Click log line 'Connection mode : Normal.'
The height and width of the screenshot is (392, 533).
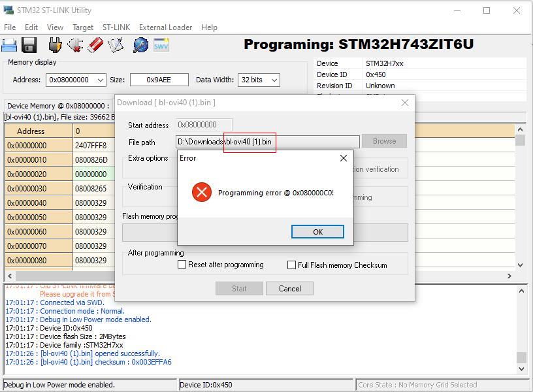(x=65, y=311)
